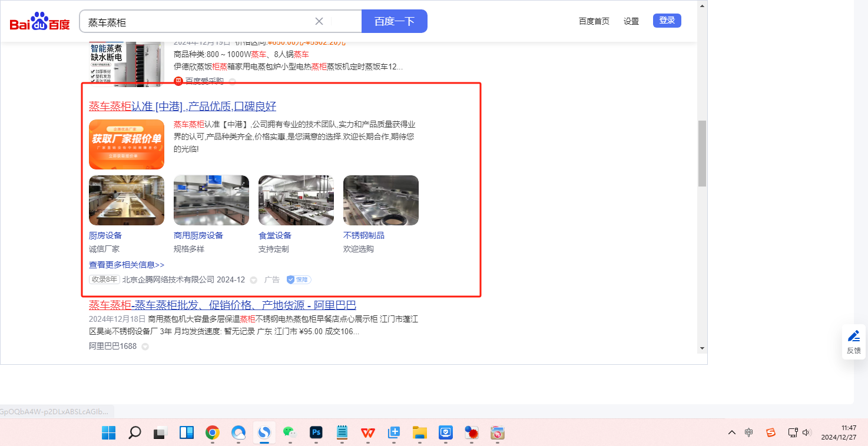Expand the hidden system tray icons chevron
This screenshot has width=868, height=446.
coord(731,432)
